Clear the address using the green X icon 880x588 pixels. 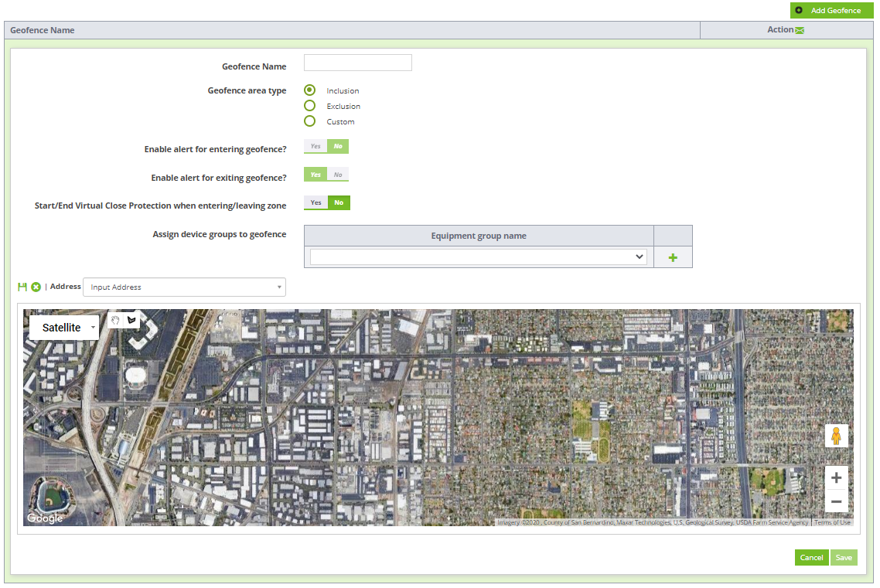36,286
